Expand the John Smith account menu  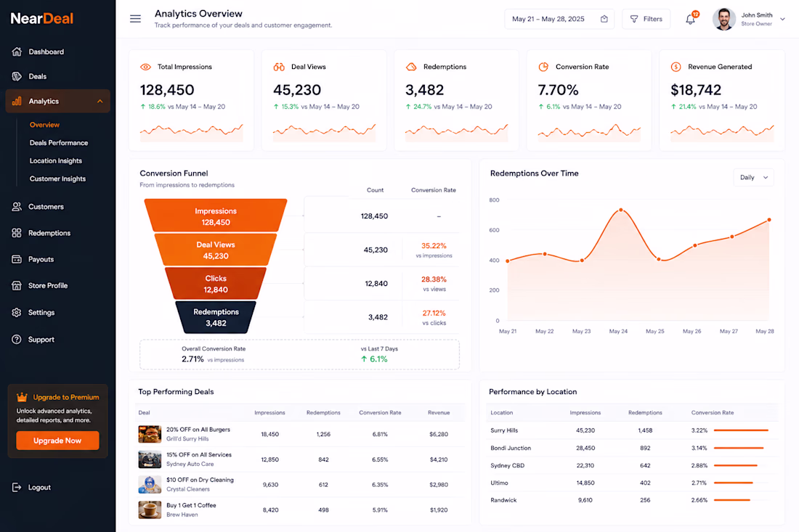tap(783, 19)
